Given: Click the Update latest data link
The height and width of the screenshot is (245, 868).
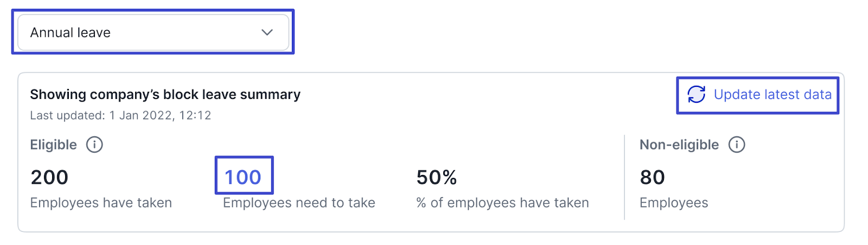Looking at the screenshot, I should [x=772, y=95].
